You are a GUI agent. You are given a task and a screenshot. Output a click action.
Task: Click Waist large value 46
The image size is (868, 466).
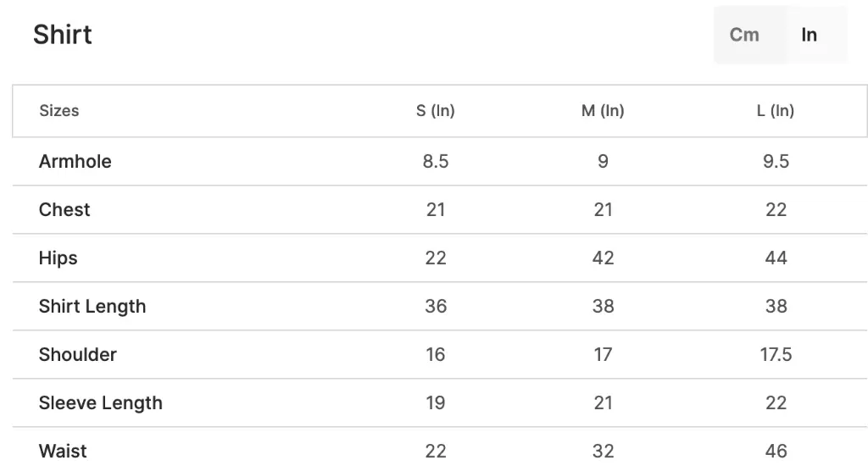pos(776,451)
